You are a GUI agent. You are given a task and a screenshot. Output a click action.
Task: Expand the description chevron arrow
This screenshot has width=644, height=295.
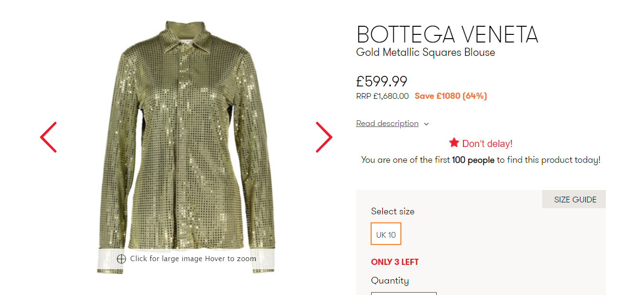tap(427, 124)
